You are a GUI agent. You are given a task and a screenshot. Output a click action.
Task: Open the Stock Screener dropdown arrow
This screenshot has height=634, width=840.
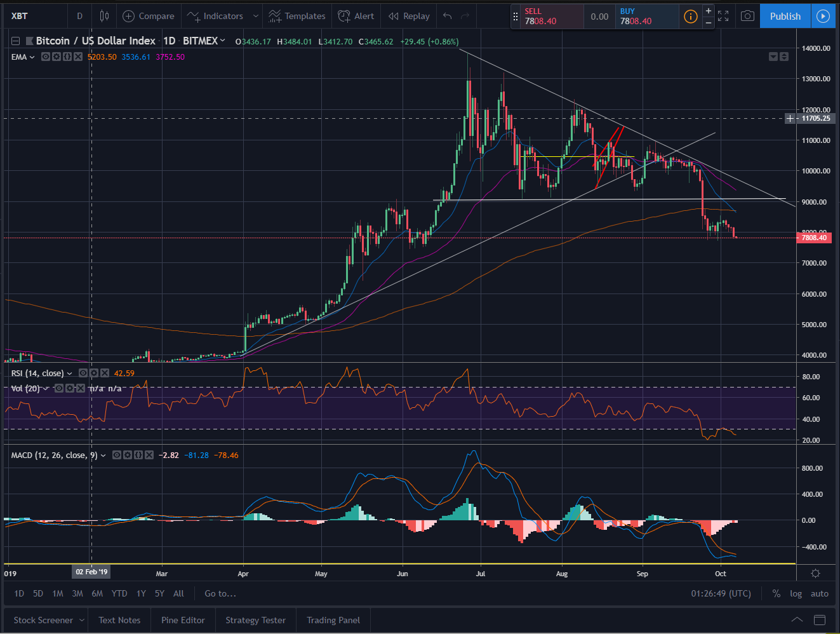click(x=82, y=620)
